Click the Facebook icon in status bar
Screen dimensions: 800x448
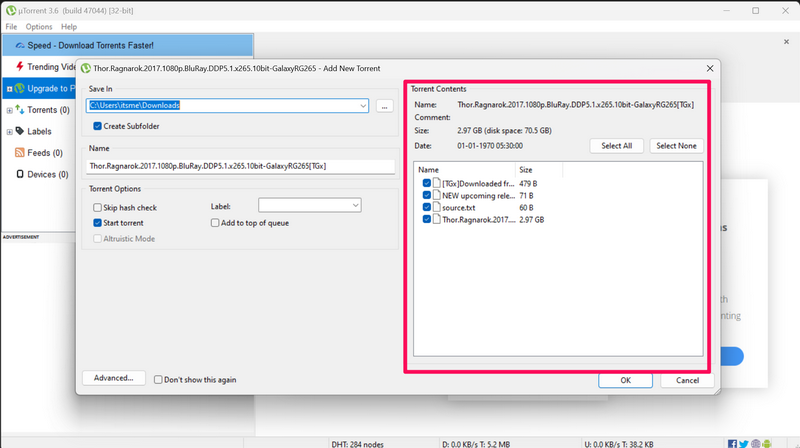coord(732,442)
